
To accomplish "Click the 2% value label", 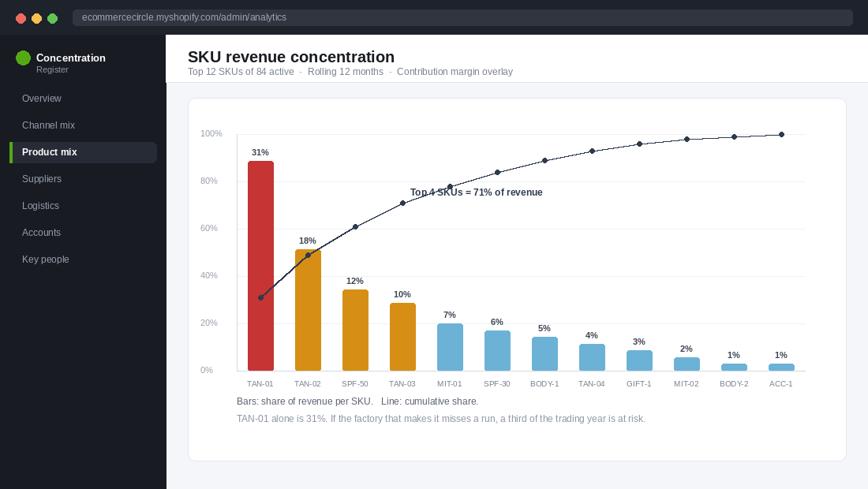I will click(x=686, y=349).
